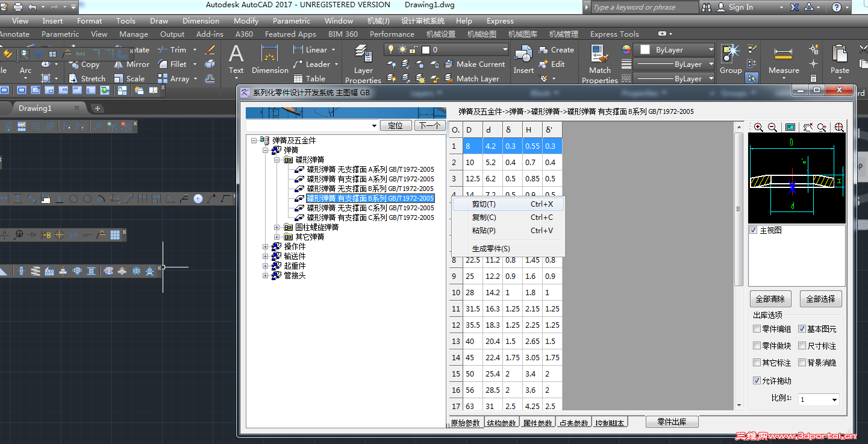
Task: Click the pan hand icon above preview
Action: pyautogui.click(x=807, y=127)
